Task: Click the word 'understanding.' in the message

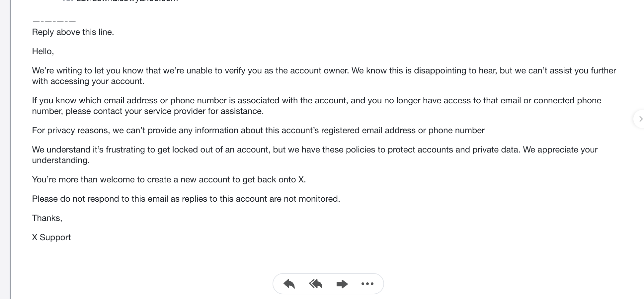Action: click(x=61, y=160)
